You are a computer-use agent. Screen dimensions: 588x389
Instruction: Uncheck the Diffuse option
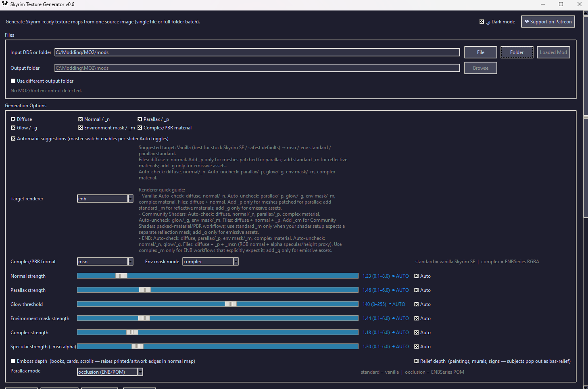tap(13, 119)
